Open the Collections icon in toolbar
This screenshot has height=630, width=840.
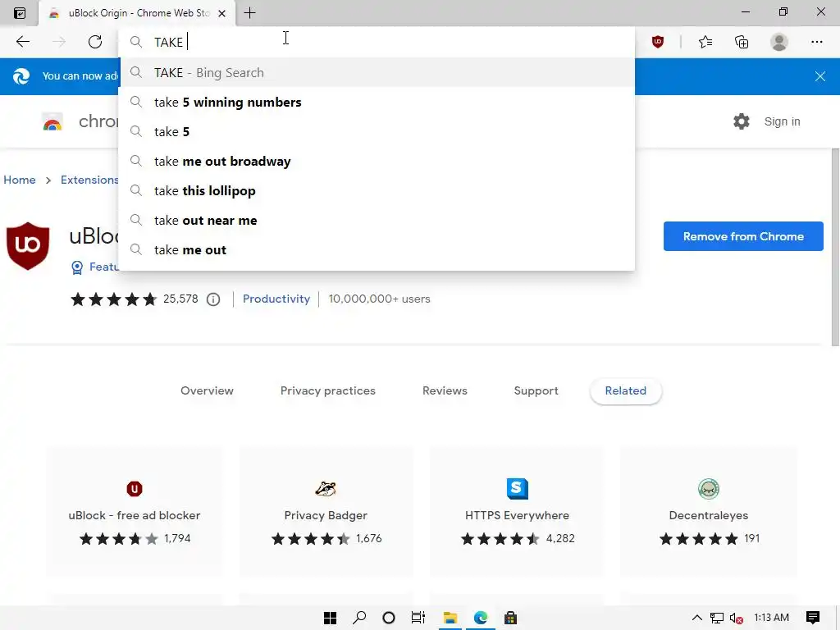pyautogui.click(x=742, y=42)
